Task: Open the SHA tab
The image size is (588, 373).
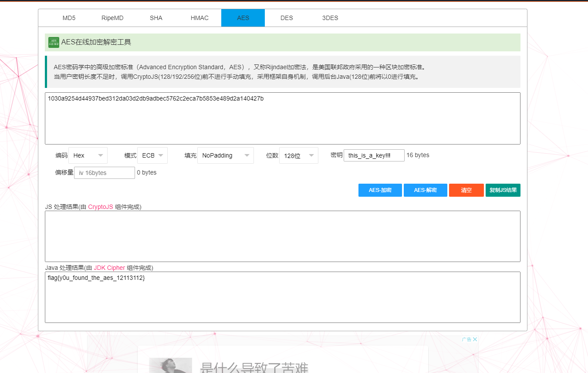Action: coord(156,18)
